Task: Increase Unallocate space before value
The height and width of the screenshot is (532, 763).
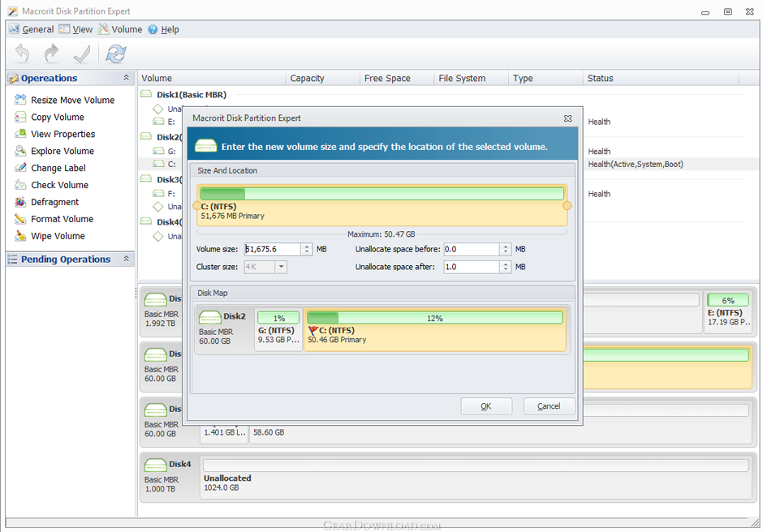Action: coord(506,246)
